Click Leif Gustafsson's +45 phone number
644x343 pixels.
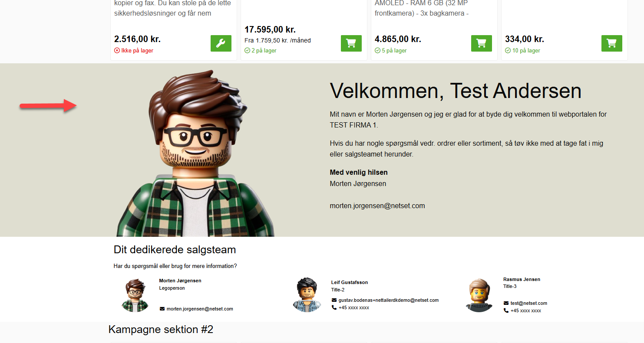[354, 307]
